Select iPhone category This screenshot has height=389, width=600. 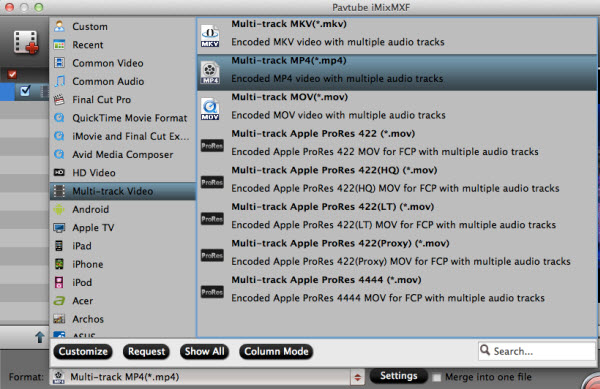point(122,264)
